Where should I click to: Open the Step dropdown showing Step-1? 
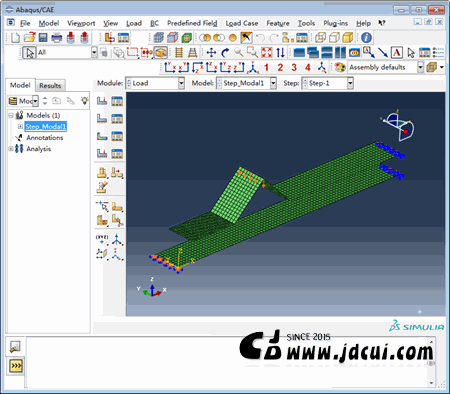pyautogui.click(x=327, y=83)
